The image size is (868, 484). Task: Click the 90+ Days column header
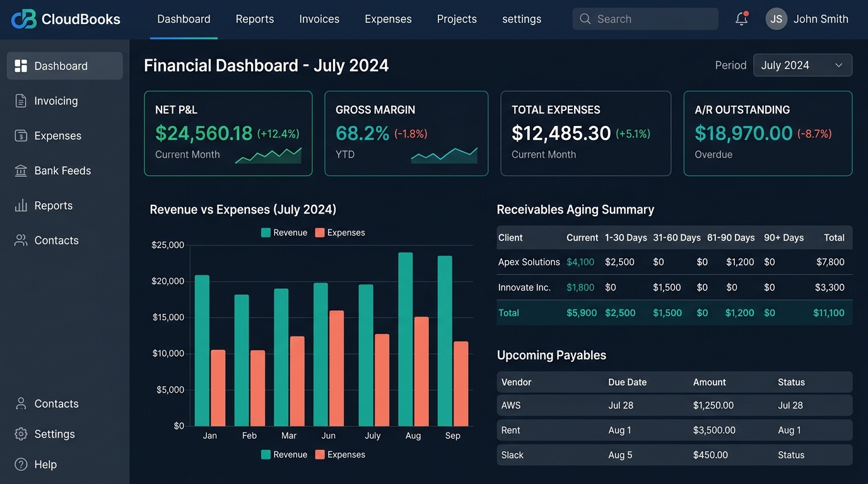coord(783,238)
